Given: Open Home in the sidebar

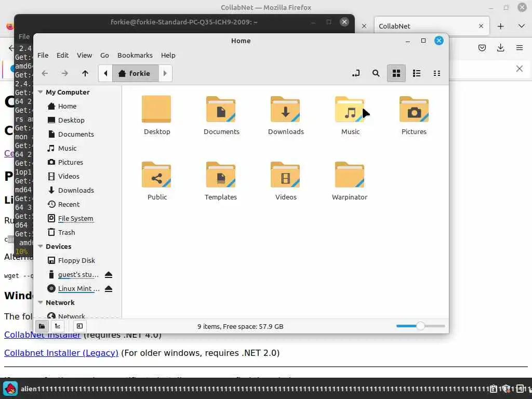Looking at the screenshot, I should click(67, 106).
